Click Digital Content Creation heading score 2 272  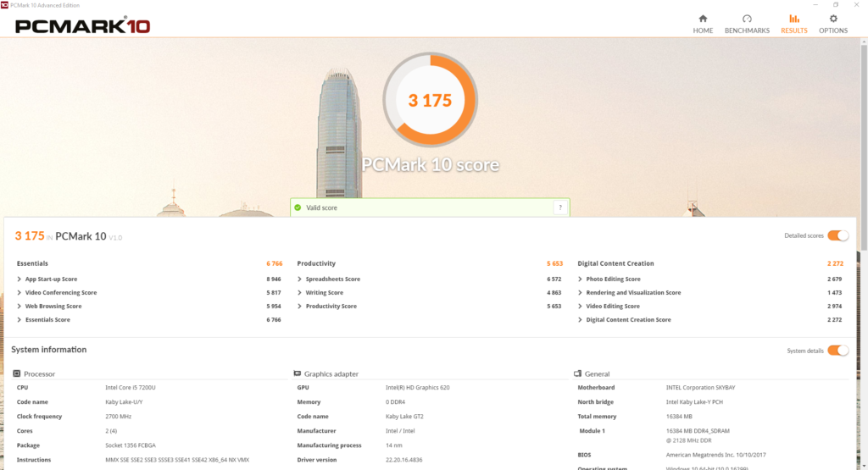click(835, 263)
